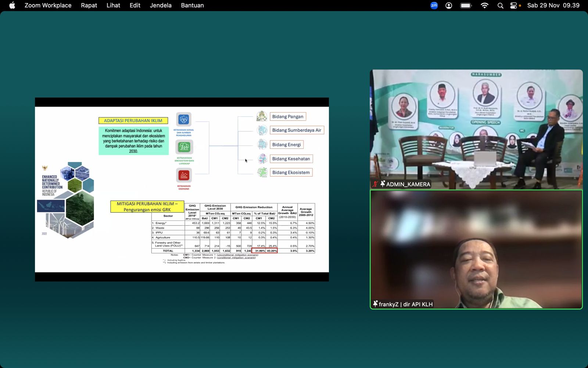588x368 pixels.
Task: Click the pin icon beside frankyZ name
Action: click(x=375, y=304)
